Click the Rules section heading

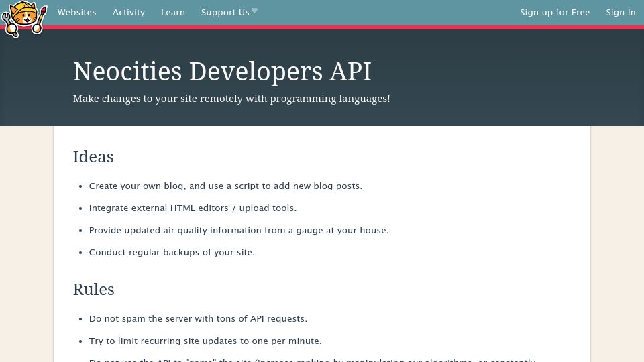pos(94,290)
